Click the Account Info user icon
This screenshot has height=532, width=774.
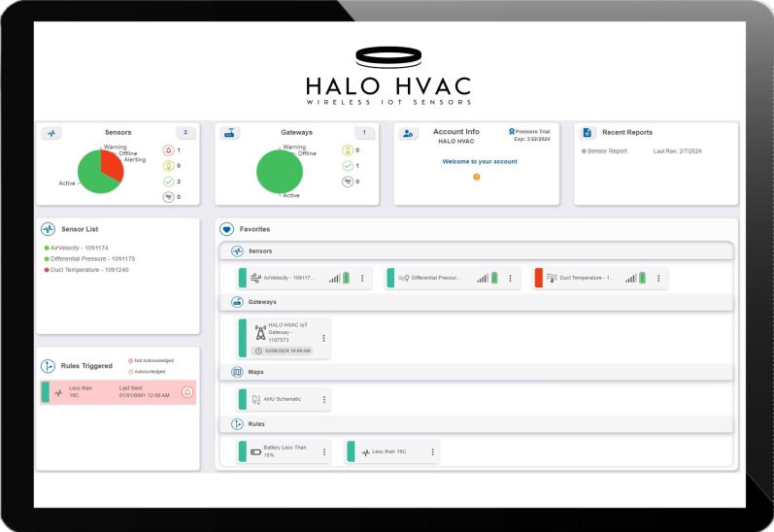pos(408,133)
